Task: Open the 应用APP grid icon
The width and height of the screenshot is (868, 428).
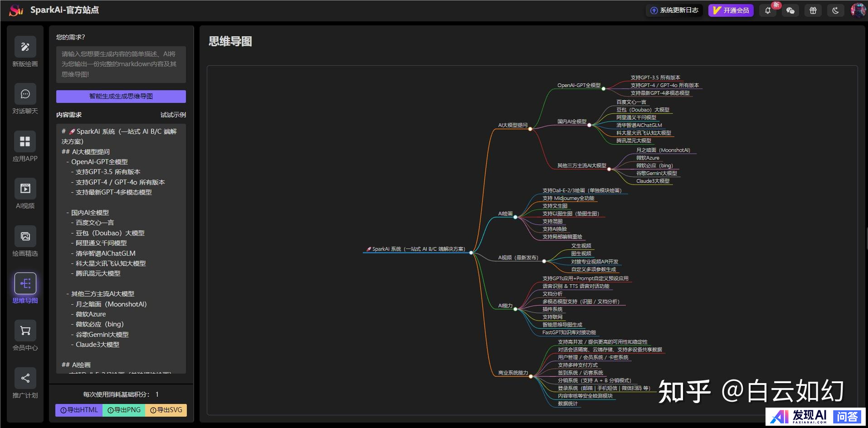Action: coord(25,142)
